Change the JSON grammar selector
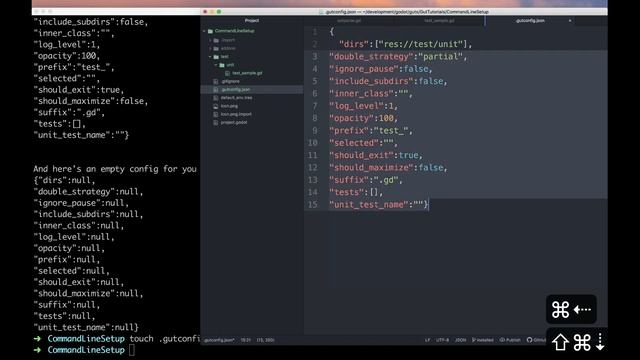The image size is (640, 360). click(x=460, y=340)
